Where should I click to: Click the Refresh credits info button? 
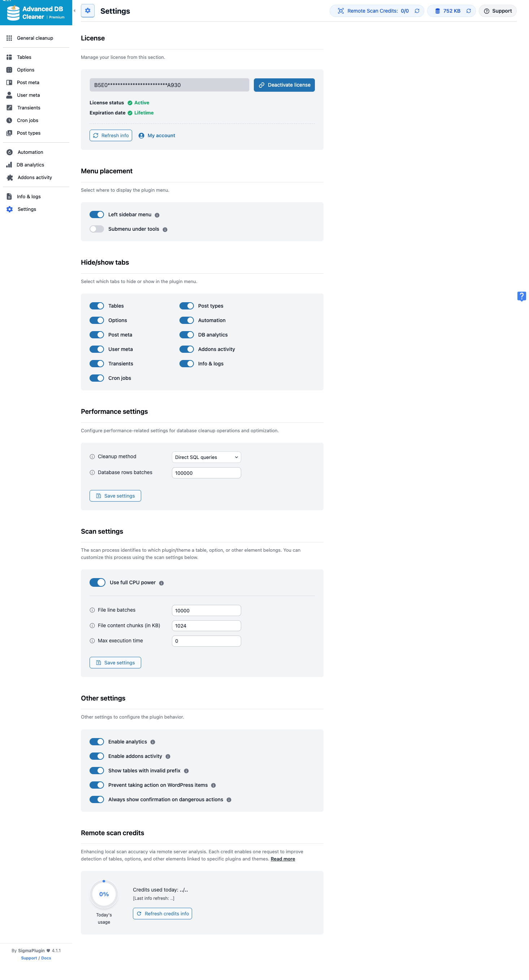click(x=162, y=914)
